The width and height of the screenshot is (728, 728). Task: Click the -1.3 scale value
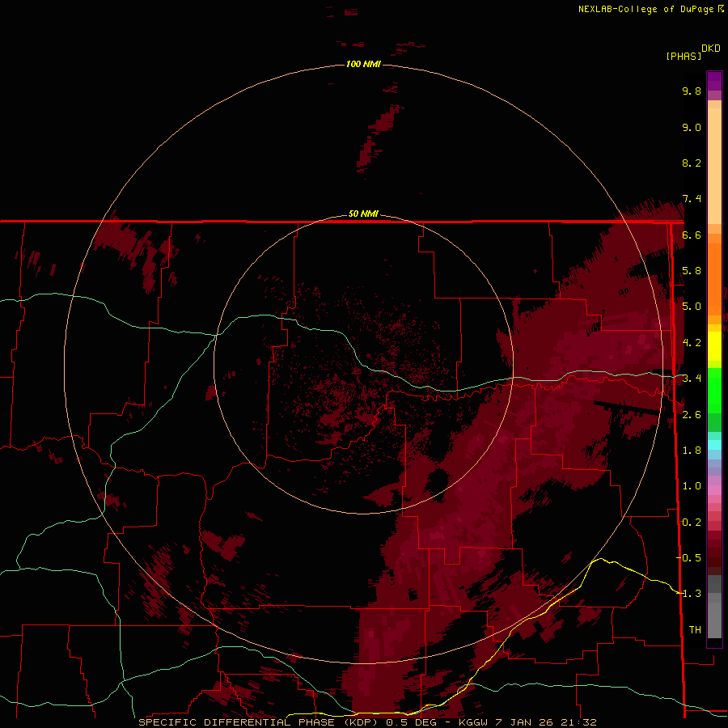coord(688,594)
